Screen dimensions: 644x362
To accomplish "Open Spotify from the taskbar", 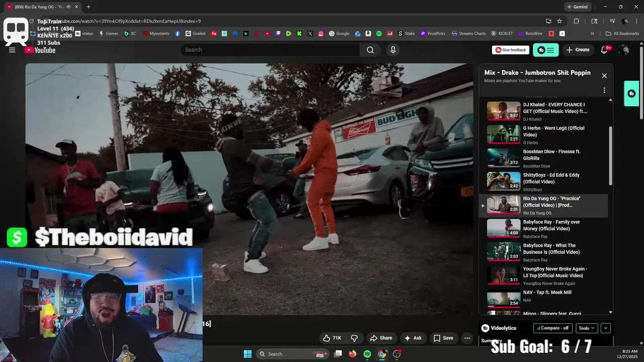I will (x=367, y=354).
